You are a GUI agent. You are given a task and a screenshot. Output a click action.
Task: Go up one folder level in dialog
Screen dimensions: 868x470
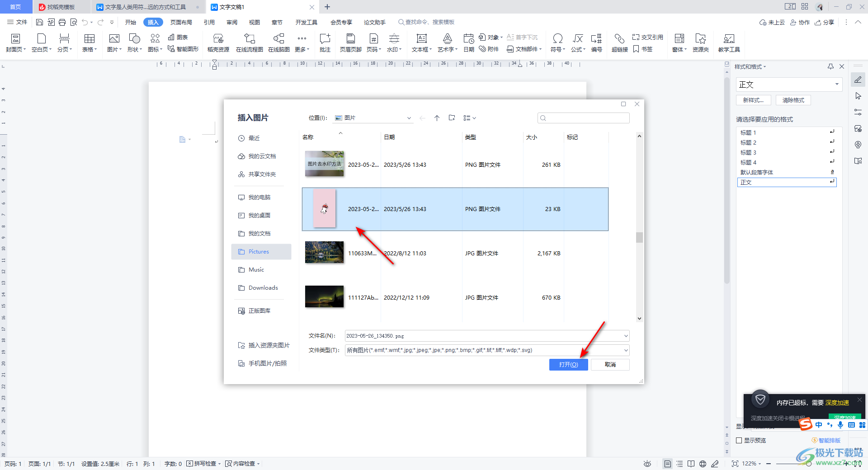pyautogui.click(x=437, y=118)
